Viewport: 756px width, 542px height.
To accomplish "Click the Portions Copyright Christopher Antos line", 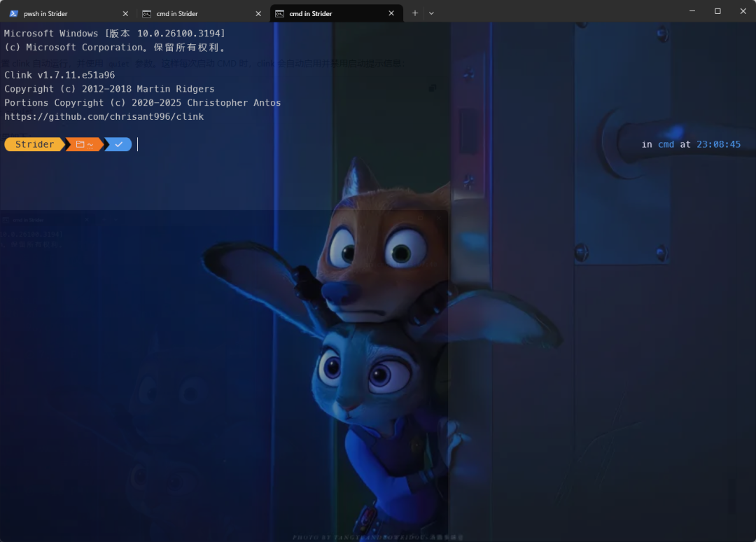I will coord(143,103).
